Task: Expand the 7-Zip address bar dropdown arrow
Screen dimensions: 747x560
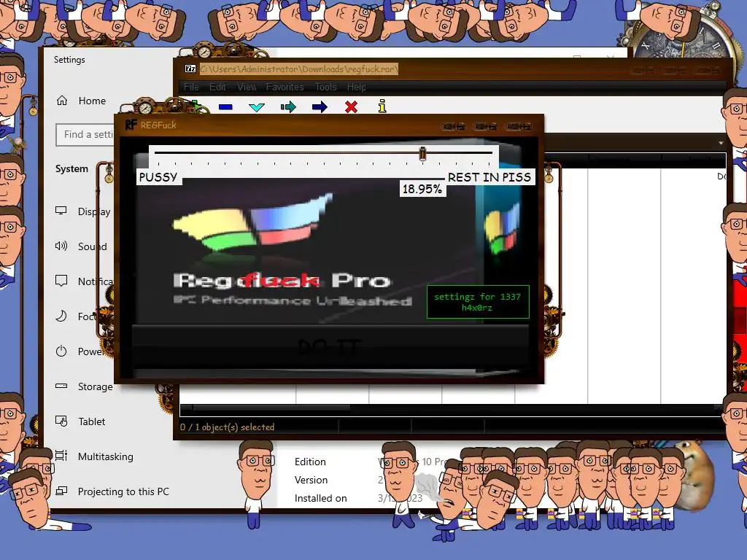Action: point(721,143)
